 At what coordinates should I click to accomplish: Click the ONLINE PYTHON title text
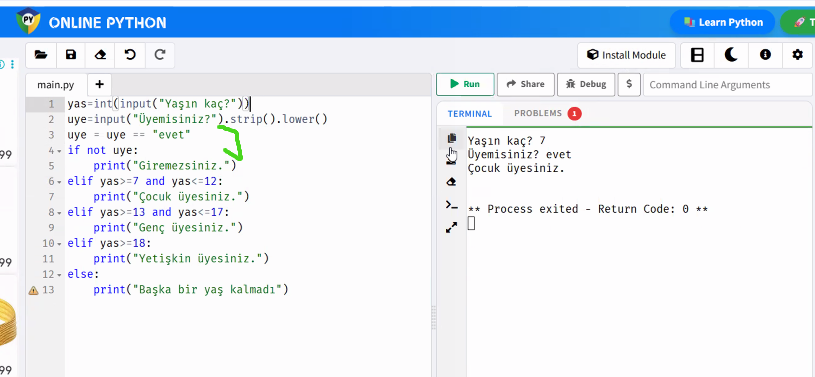[x=108, y=23]
